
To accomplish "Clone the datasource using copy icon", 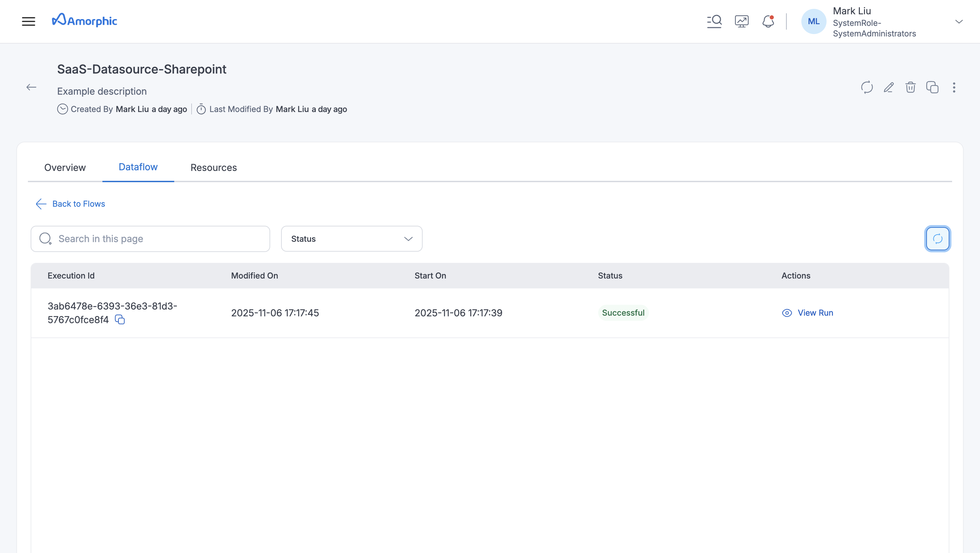I will (x=932, y=88).
